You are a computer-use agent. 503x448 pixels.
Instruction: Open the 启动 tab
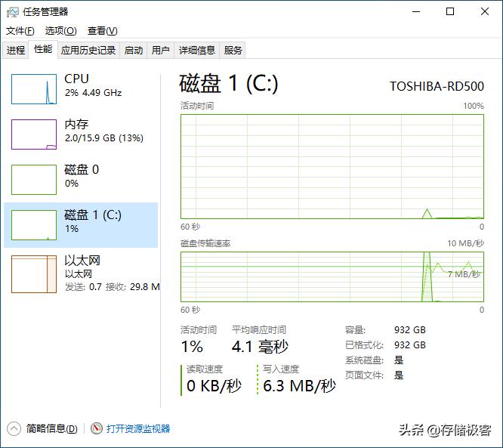pyautogui.click(x=134, y=50)
